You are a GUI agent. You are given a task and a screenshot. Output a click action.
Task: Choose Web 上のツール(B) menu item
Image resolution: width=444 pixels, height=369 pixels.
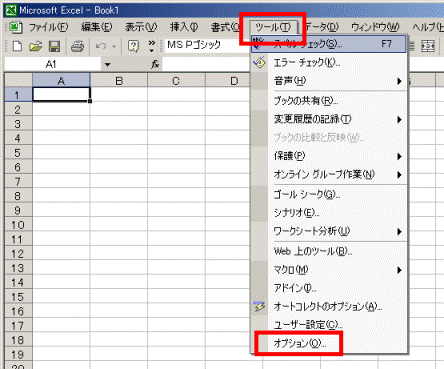(329, 251)
